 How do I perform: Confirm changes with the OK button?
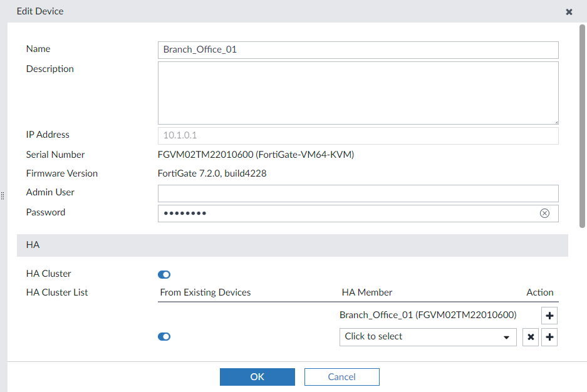(257, 376)
